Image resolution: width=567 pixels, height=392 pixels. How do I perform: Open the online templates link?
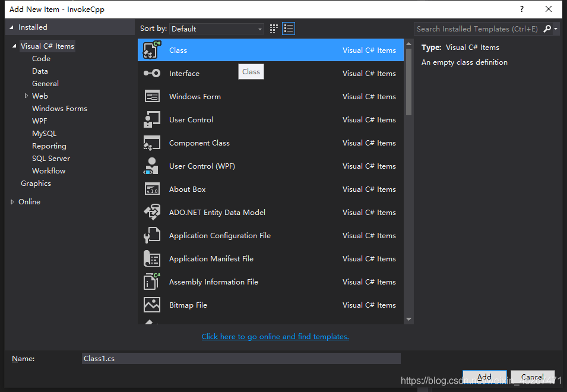(x=275, y=337)
